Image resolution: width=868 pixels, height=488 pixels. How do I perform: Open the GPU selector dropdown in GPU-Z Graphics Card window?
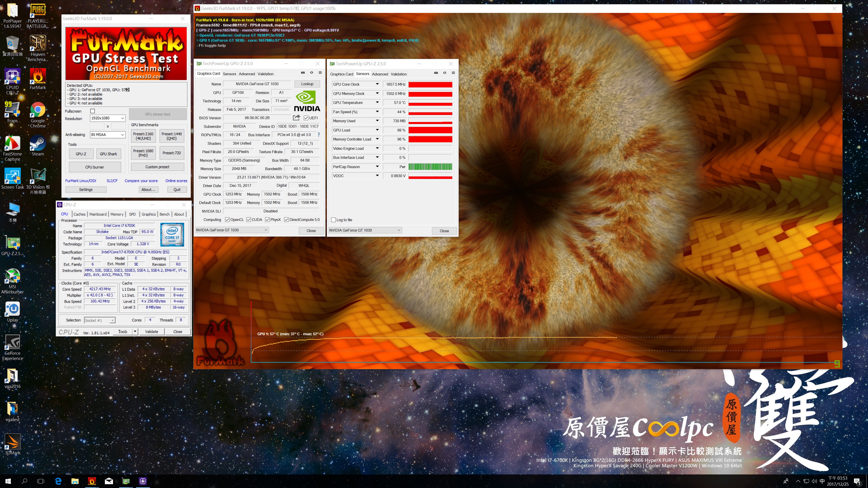click(x=232, y=230)
